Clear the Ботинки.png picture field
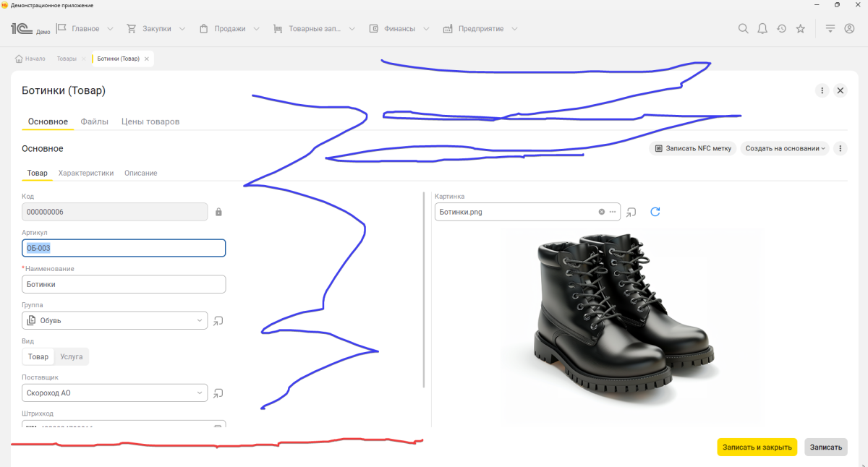The width and height of the screenshot is (868, 467). 601,212
